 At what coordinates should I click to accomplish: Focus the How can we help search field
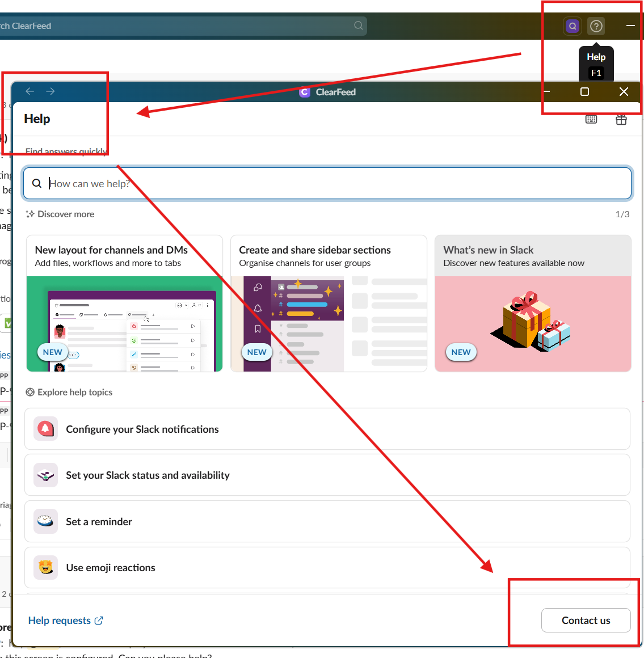(x=327, y=183)
